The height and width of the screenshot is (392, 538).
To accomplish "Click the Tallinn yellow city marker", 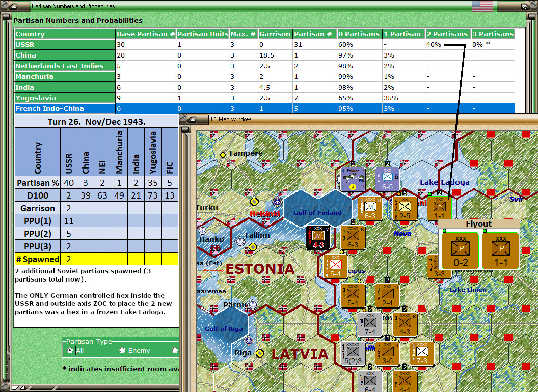I will coord(253,246).
